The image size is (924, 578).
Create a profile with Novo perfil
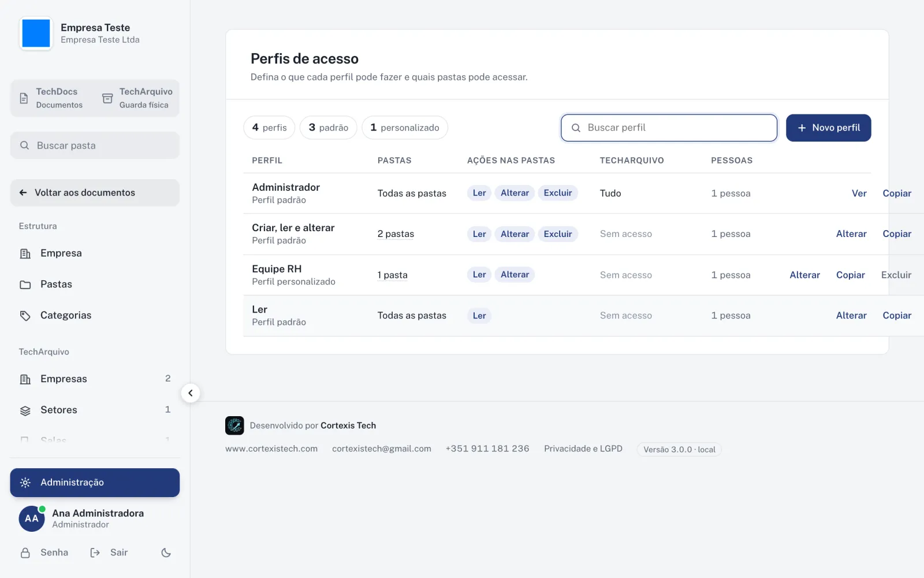(828, 128)
